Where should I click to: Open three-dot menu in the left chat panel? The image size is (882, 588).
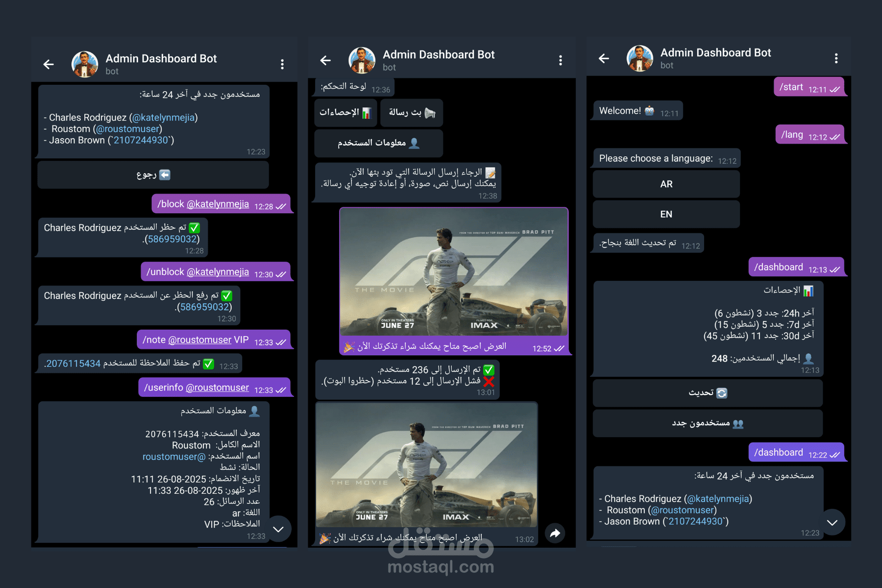(x=282, y=64)
